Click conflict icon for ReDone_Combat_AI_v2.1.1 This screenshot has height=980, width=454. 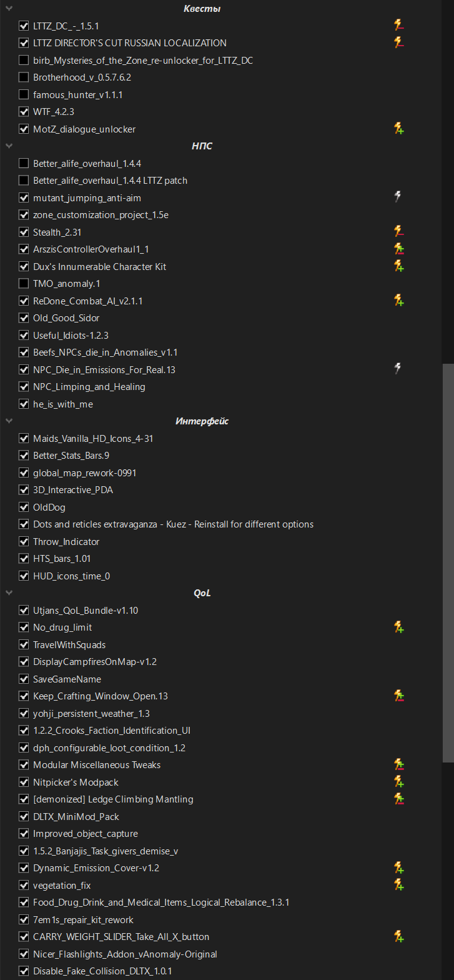tap(398, 301)
